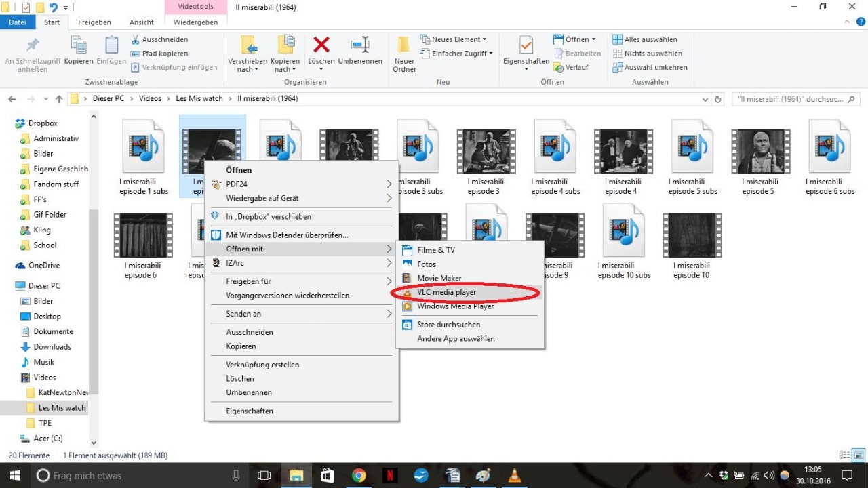Image resolution: width=868 pixels, height=488 pixels.
Task: Expand Senden an submenu
Action: (x=389, y=314)
